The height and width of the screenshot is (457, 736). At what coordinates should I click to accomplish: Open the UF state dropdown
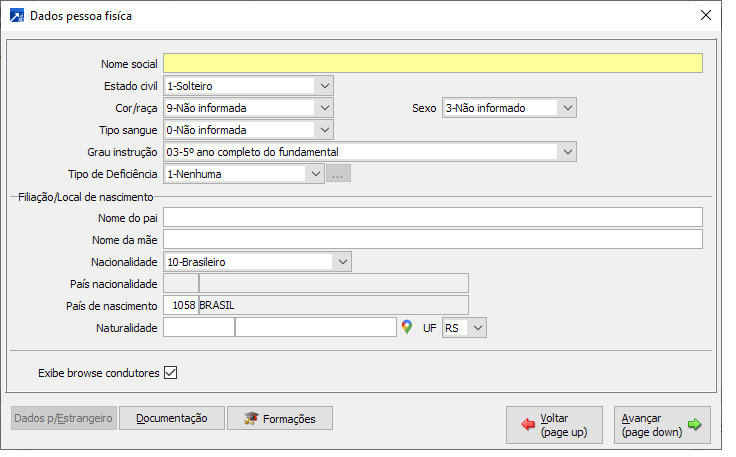point(477,328)
